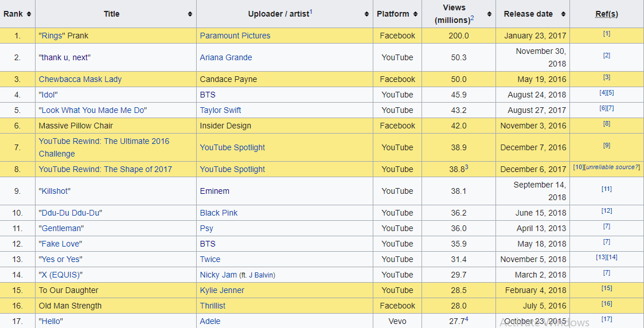The image size is (644, 328).
Task: Open footnote 1 in Uploader / artist header
Action: click(311, 11)
